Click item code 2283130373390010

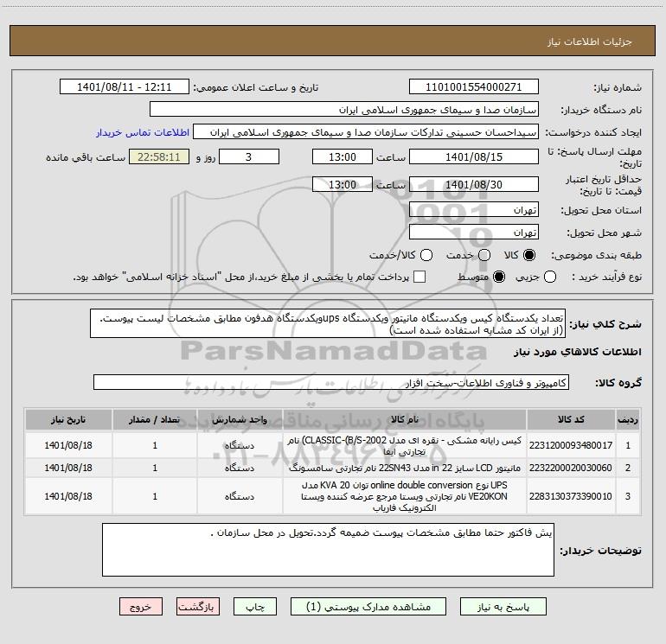click(571, 496)
